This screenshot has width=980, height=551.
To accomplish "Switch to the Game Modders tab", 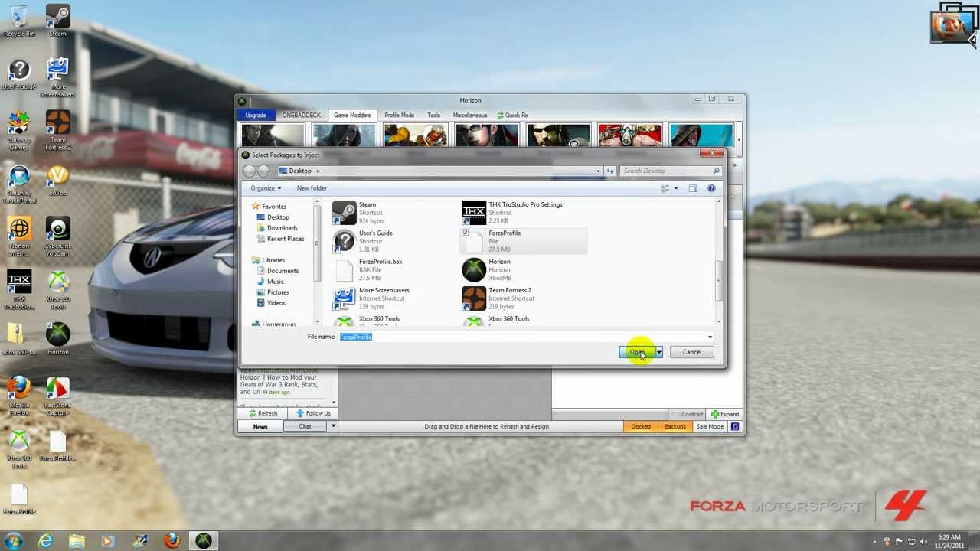I will click(x=352, y=115).
